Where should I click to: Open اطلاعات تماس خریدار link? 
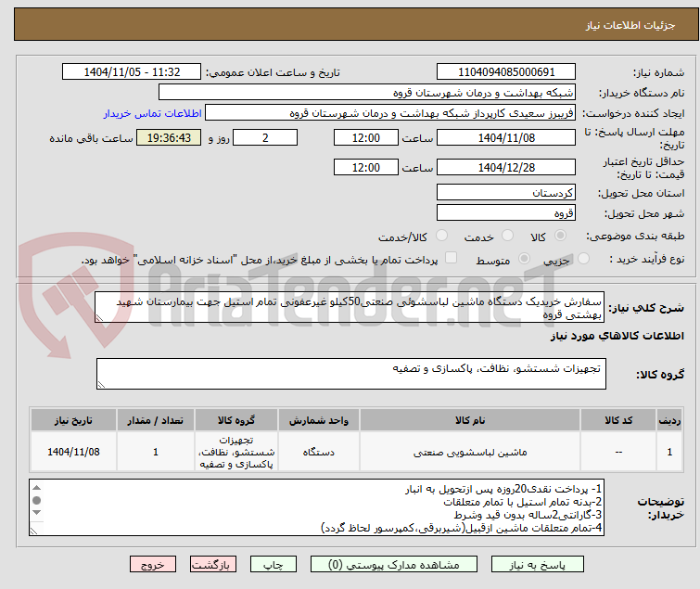coord(153,113)
